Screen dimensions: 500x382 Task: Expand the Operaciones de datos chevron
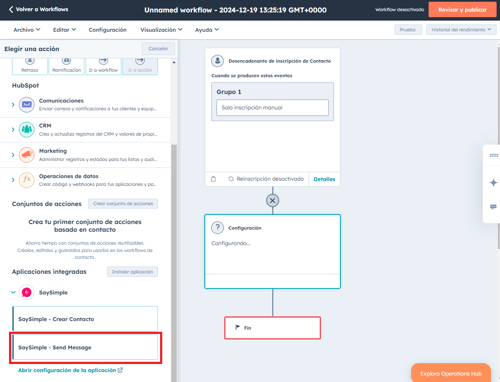tap(13, 180)
